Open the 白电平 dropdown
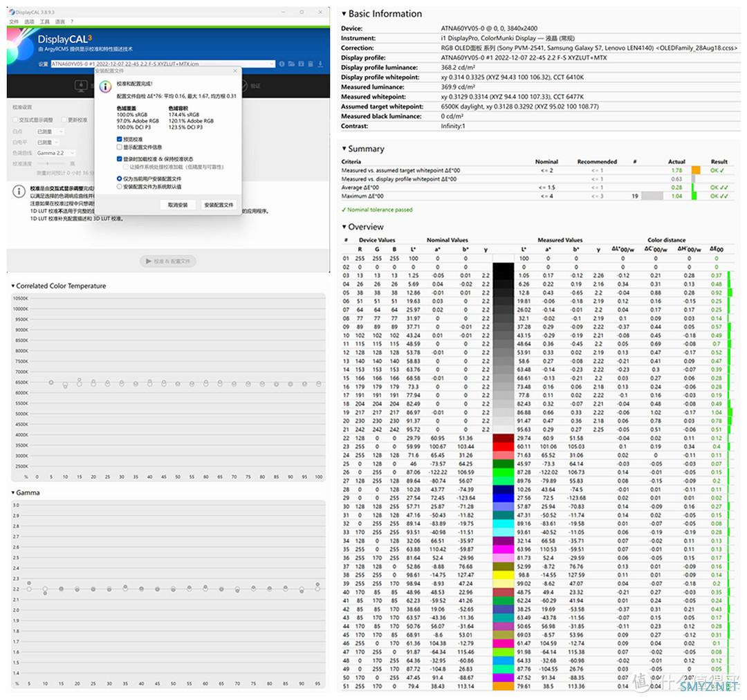This screenshot has width=747, height=700. [48, 142]
